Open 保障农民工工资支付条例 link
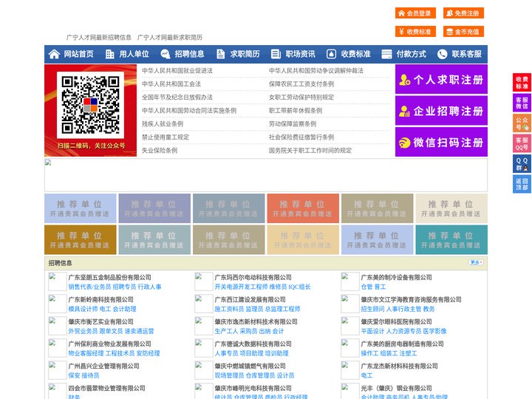This screenshot has width=532, height=399. click(301, 83)
